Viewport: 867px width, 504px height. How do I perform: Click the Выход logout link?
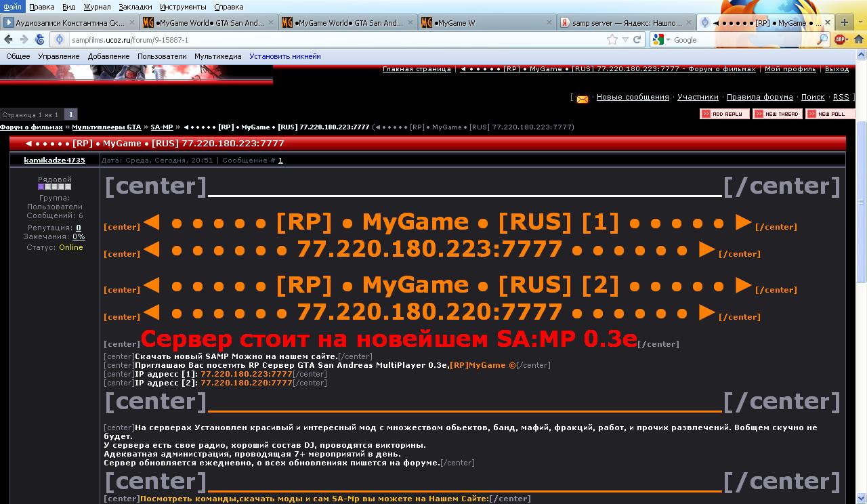click(x=837, y=69)
